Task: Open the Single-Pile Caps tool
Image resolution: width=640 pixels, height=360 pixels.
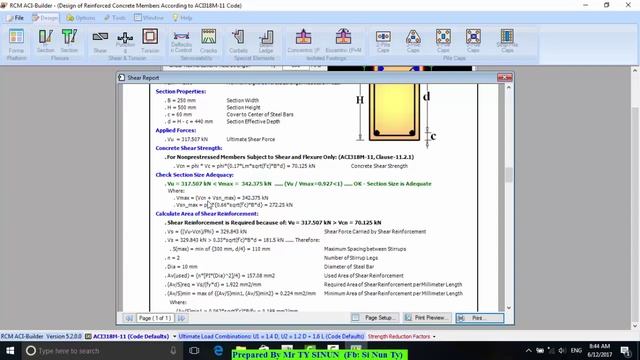Action: click(507, 41)
